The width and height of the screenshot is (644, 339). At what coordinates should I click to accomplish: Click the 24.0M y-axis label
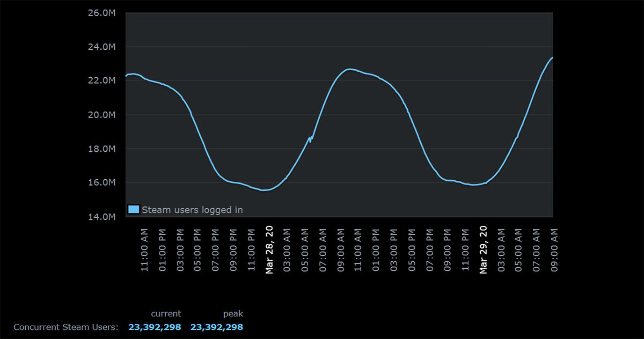(x=102, y=47)
